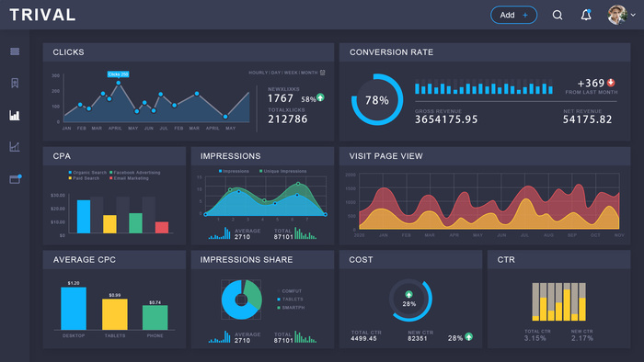Click the TRIVAL logo
The width and height of the screenshot is (644, 362).
pos(42,16)
